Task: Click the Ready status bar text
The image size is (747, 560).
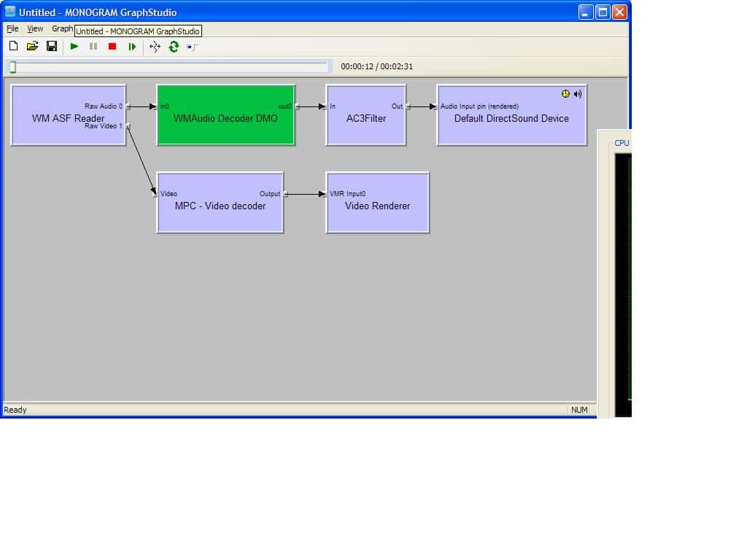Action: click(x=15, y=410)
